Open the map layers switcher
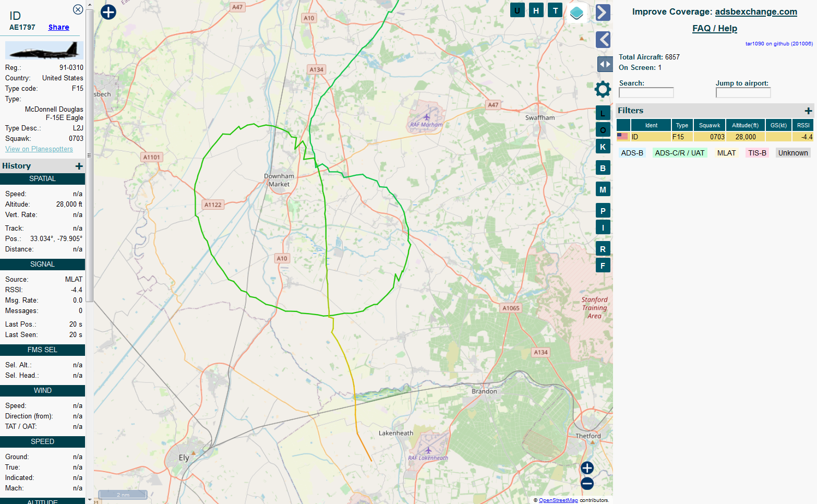This screenshot has width=817, height=504. coord(576,13)
